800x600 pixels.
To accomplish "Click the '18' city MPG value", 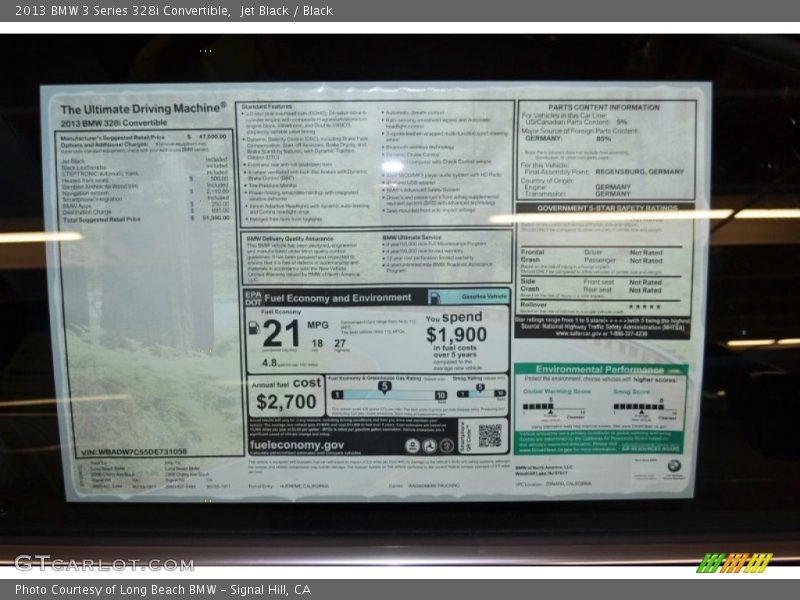I will tap(317, 343).
